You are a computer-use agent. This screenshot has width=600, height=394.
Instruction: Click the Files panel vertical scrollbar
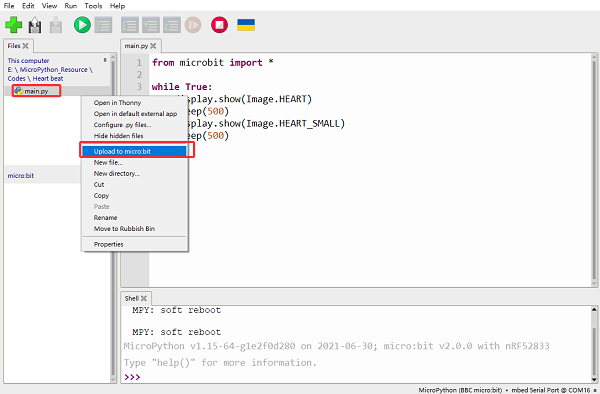click(113, 218)
